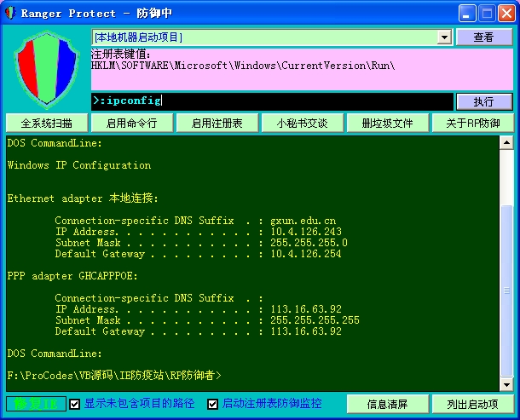This screenshot has height=420, width=520.
Task: Click the 修复IE button
Action: tap(36, 404)
